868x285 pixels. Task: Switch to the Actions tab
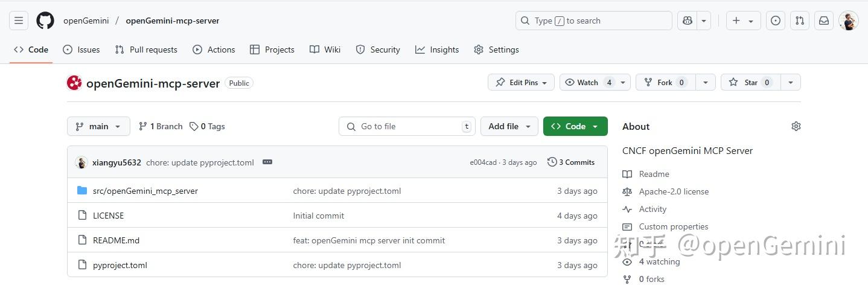click(x=214, y=50)
